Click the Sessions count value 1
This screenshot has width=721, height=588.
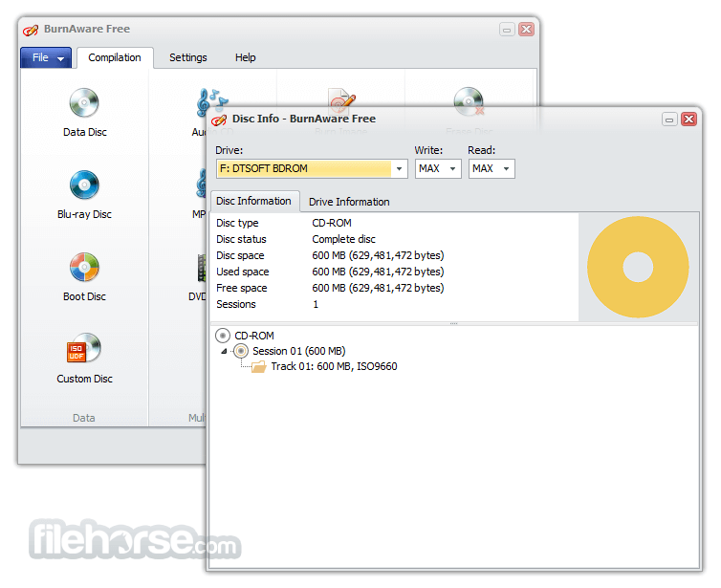coord(316,304)
